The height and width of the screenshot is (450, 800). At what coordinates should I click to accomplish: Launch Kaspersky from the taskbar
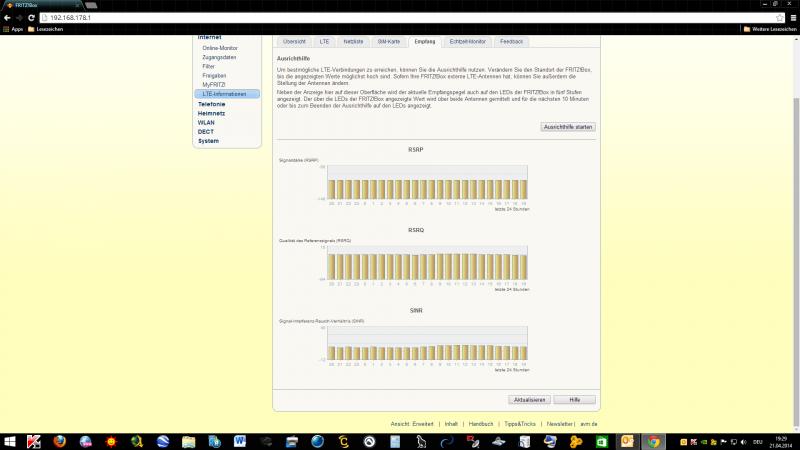click(34, 441)
